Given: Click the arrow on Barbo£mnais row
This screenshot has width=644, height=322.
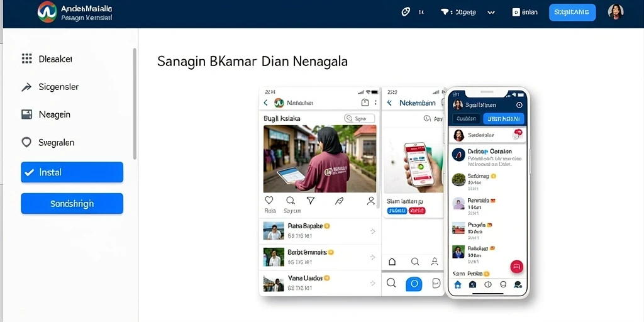Looking at the screenshot, I should [x=372, y=257].
